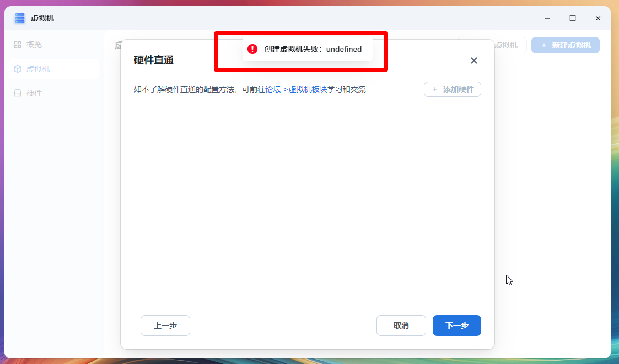The image size is (619, 364).
Task: Open the 概览 sidebar item
Action: pos(53,45)
